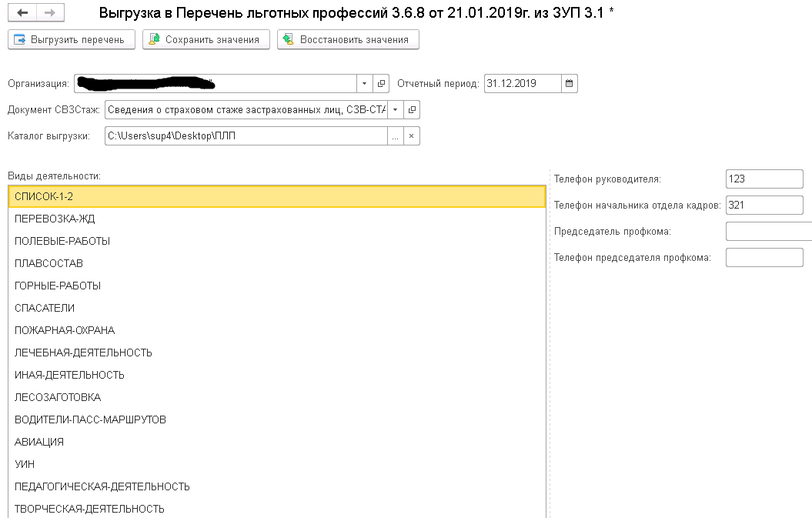Click the Каталог выгрузки path field
812x518 pixels.
tap(246, 136)
